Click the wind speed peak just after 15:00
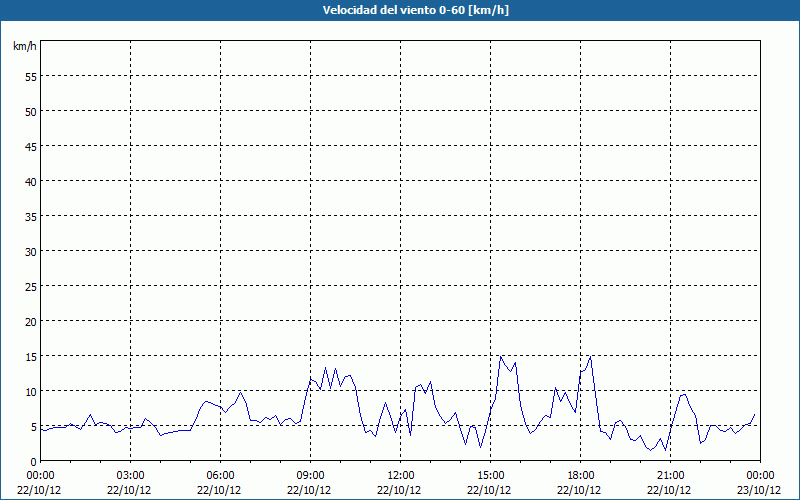 [x=501, y=356]
